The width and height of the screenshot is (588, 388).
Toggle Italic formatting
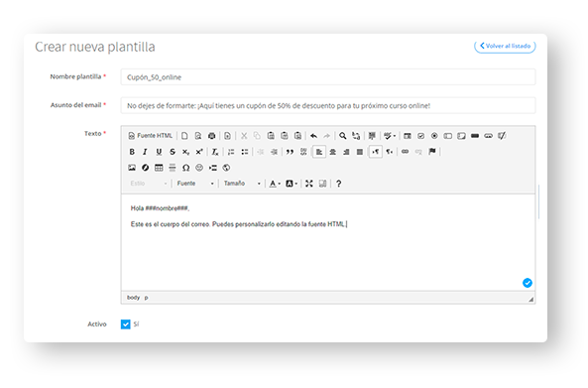point(145,152)
